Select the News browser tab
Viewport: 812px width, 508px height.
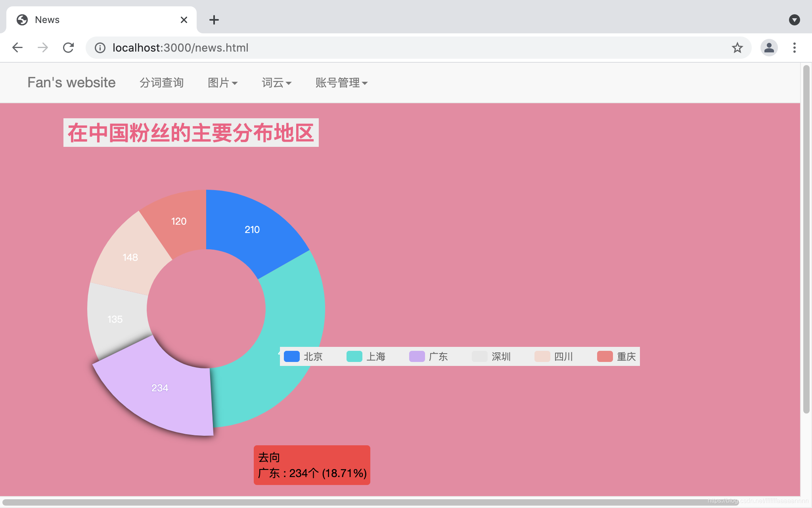coord(101,20)
